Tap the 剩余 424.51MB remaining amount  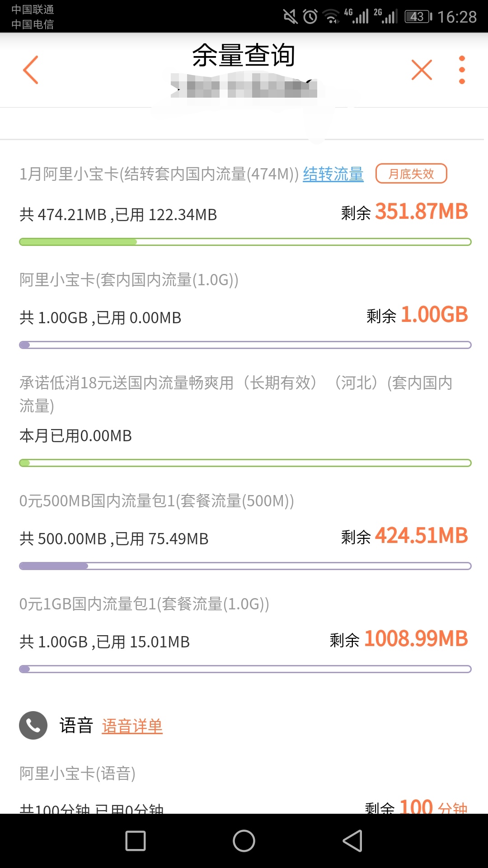pyautogui.click(x=404, y=536)
